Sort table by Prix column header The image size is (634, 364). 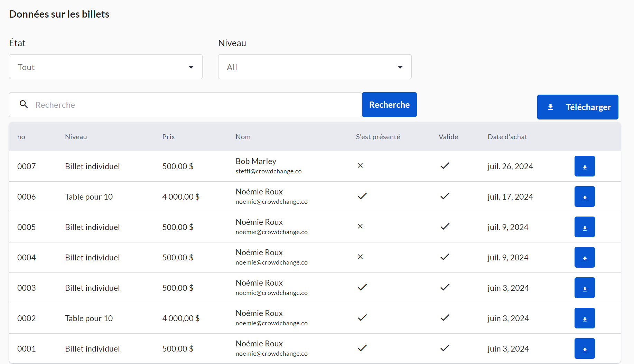(x=168, y=137)
